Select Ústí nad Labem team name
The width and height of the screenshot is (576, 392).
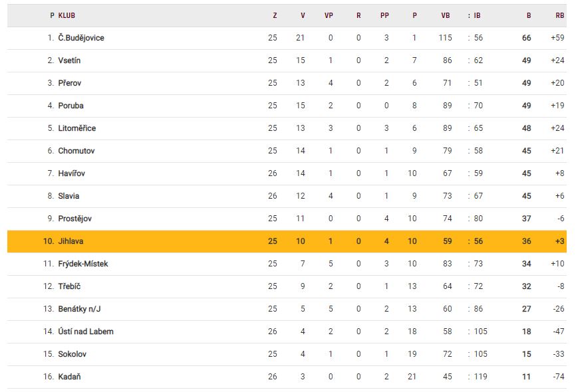click(85, 332)
